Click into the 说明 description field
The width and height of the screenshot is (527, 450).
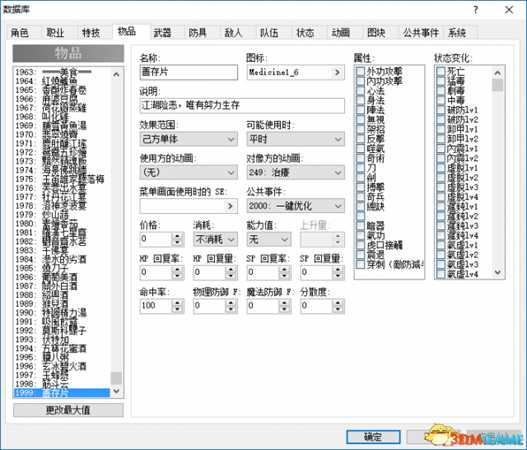pos(242,106)
